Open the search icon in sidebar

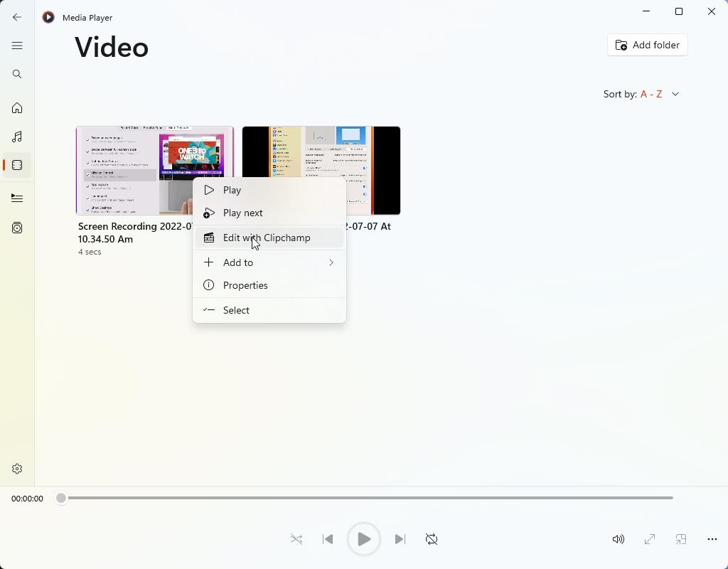click(x=17, y=74)
